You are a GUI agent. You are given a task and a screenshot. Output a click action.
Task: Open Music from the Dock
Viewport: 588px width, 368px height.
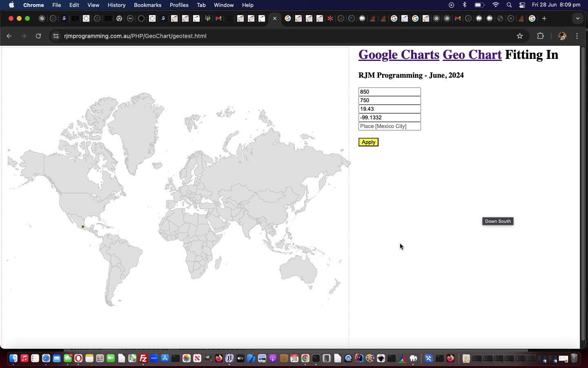click(x=24, y=359)
